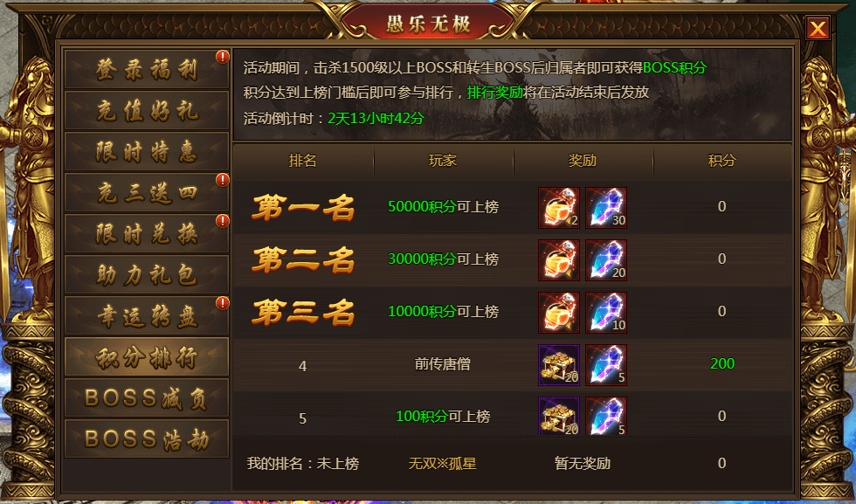Click rank 5 gold treasure chest icon
Image resolution: width=856 pixels, height=504 pixels.
pyautogui.click(x=558, y=416)
